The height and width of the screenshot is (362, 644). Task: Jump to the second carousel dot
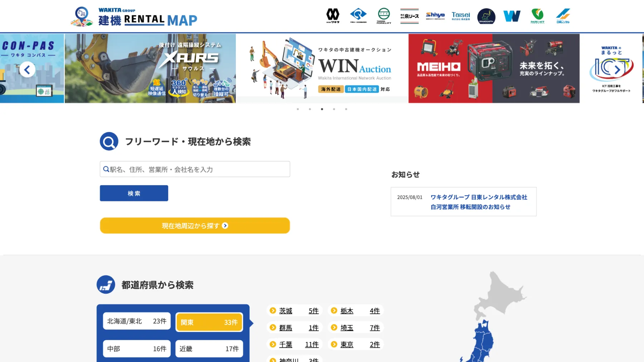[310, 109]
